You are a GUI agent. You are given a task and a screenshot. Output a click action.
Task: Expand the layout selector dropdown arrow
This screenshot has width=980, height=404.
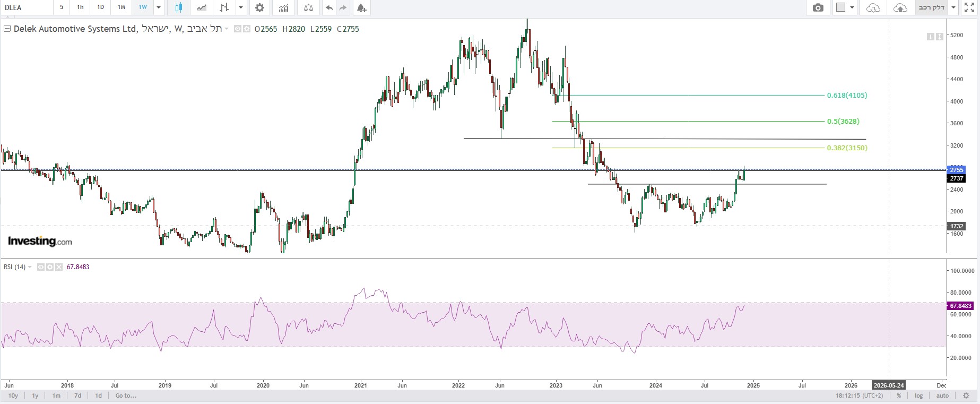pos(852,7)
